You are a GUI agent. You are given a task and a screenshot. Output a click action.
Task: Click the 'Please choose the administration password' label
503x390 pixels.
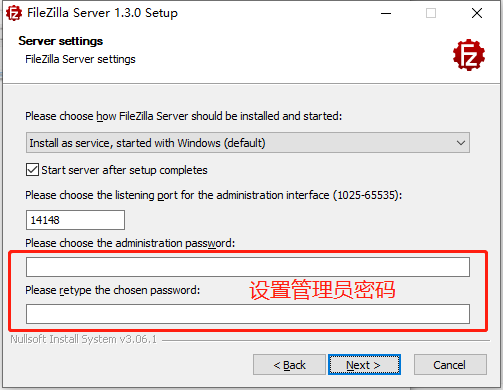coord(130,243)
